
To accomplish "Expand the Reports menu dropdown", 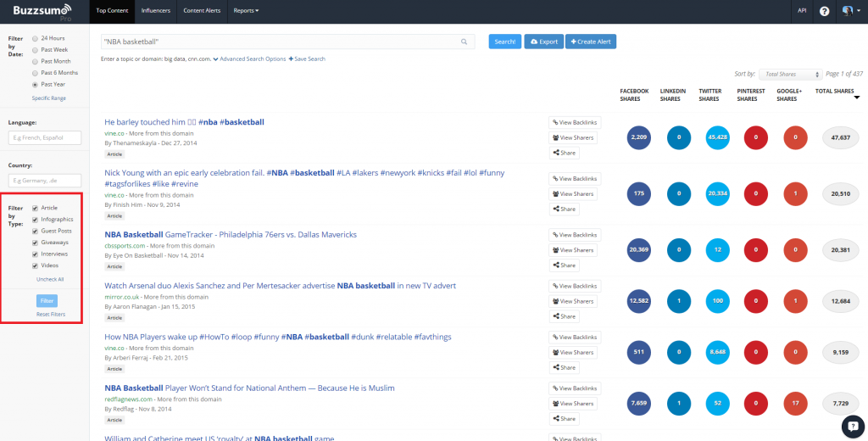I will click(x=246, y=11).
